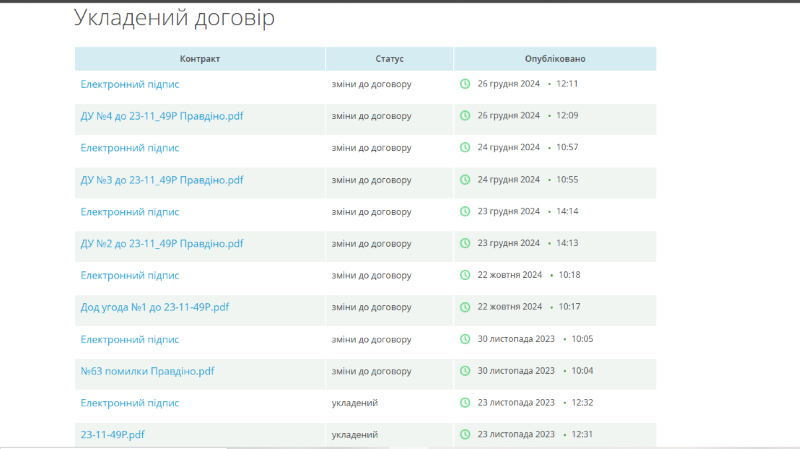Open ДУ №2 до 23-11_49Р Правдіно.pdf

point(162,243)
